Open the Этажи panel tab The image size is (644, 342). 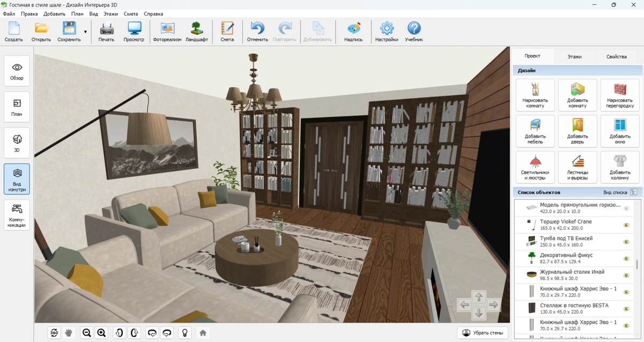tap(574, 56)
